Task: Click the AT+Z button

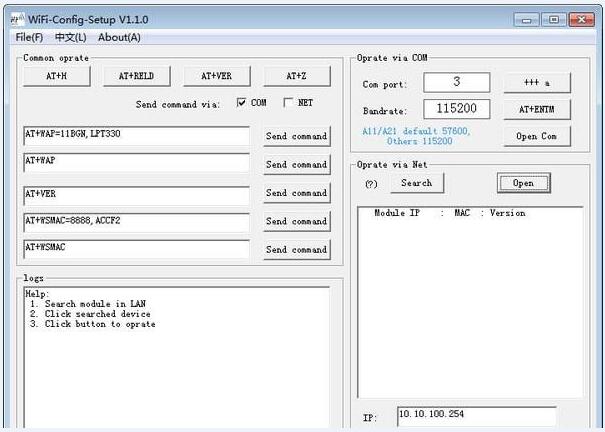Action: [x=297, y=76]
